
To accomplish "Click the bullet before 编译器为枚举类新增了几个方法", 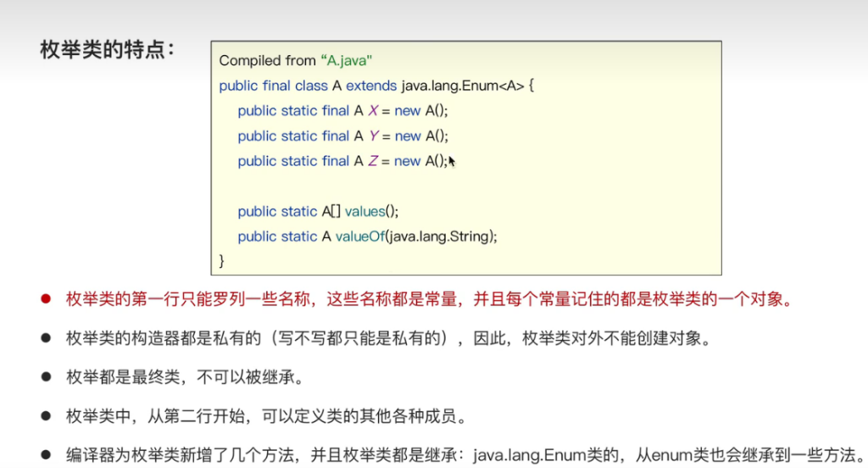I will 46,454.
